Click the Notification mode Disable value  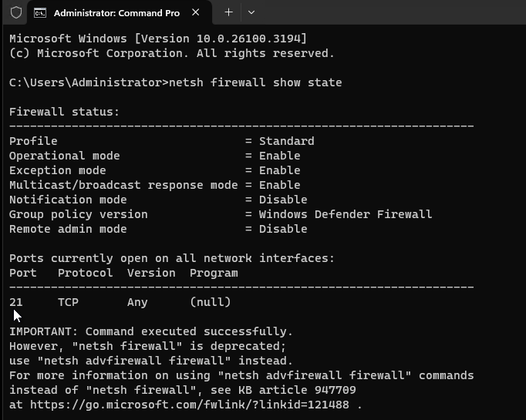click(283, 200)
